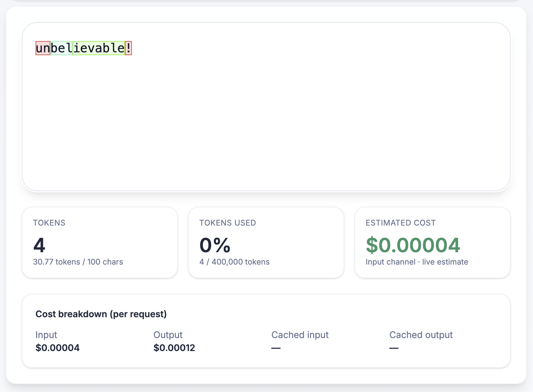
Task: Select the exclamation mark token
Action: pos(128,48)
